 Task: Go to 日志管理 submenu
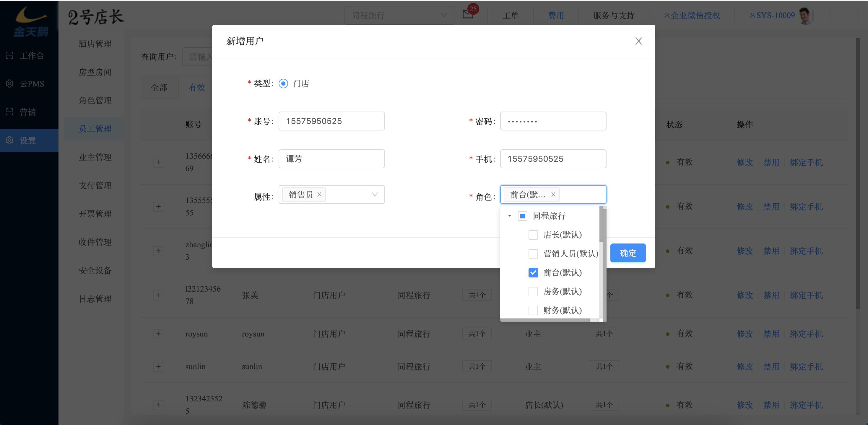tap(95, 299)
